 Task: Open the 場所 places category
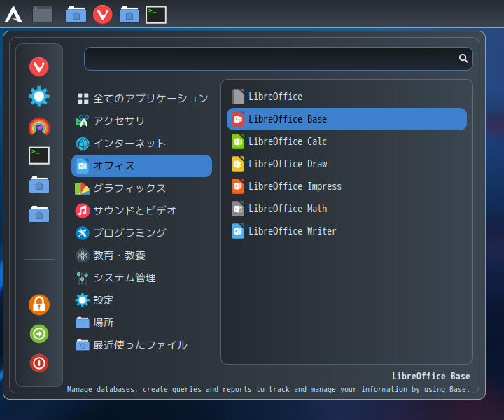pyautogui.click(x=141, y=323)
